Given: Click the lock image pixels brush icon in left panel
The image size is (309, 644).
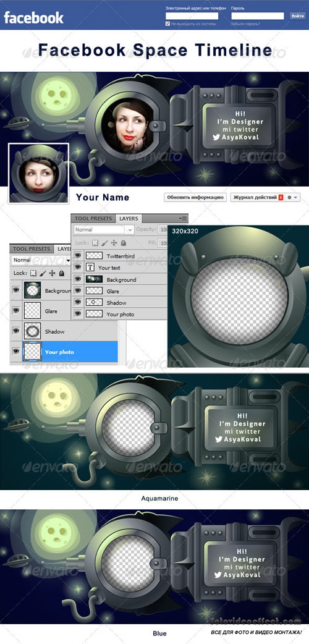Looking at the screenshot, I should pos(43,273).
